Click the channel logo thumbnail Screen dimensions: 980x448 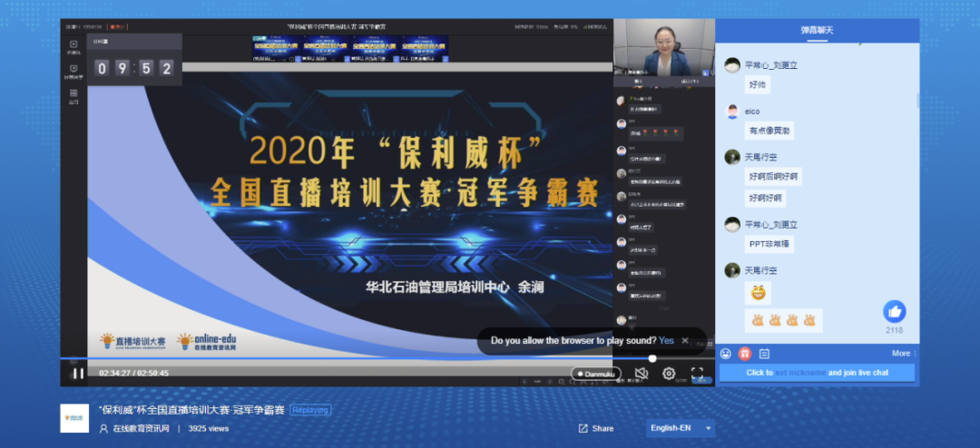[x=74, y=418]
